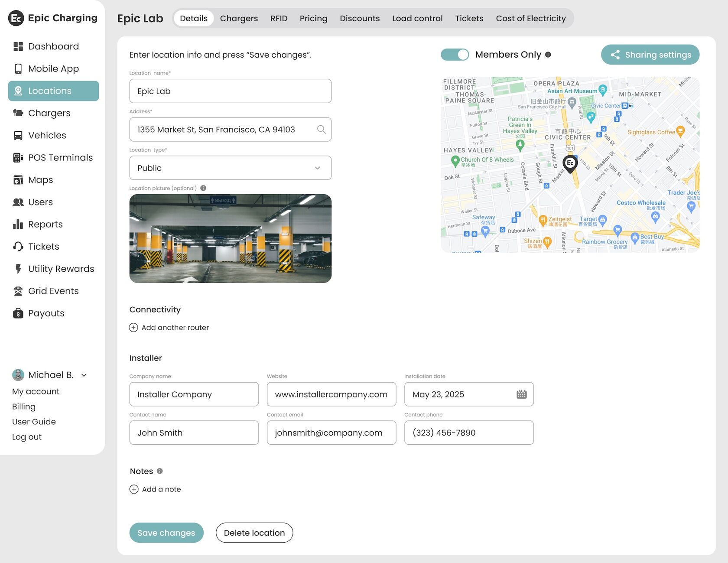The height and width of the screenshot is (563, 728).
Task: Click the Members Only info icon
Action: (x=548, y=55)
